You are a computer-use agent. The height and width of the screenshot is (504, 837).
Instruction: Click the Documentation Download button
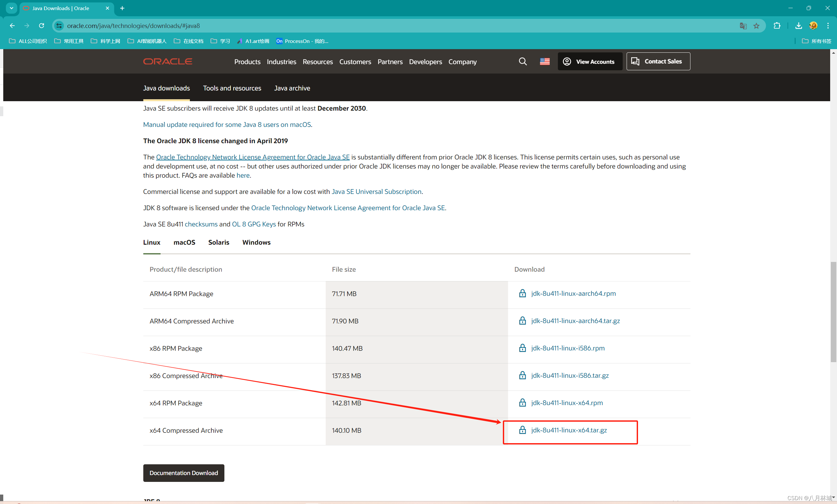[x=183, y=473]
